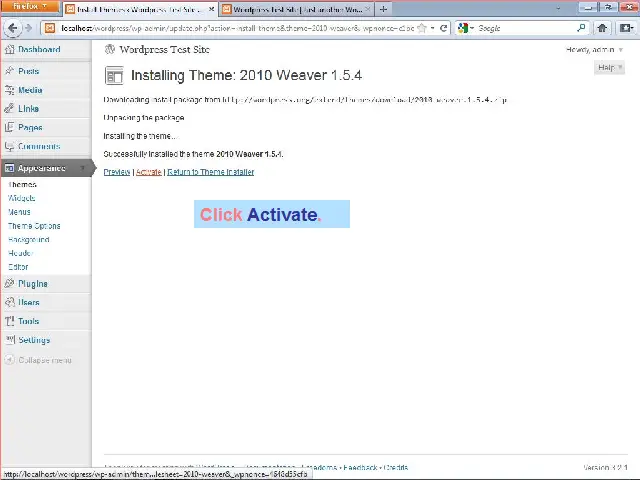The image size is (640, 480).
Task: Close the second Wordpress Test Site tab
Action: tap(367, 9)
